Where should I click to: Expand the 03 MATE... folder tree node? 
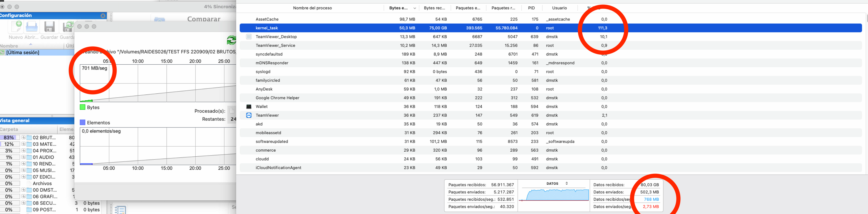point(24,144)
